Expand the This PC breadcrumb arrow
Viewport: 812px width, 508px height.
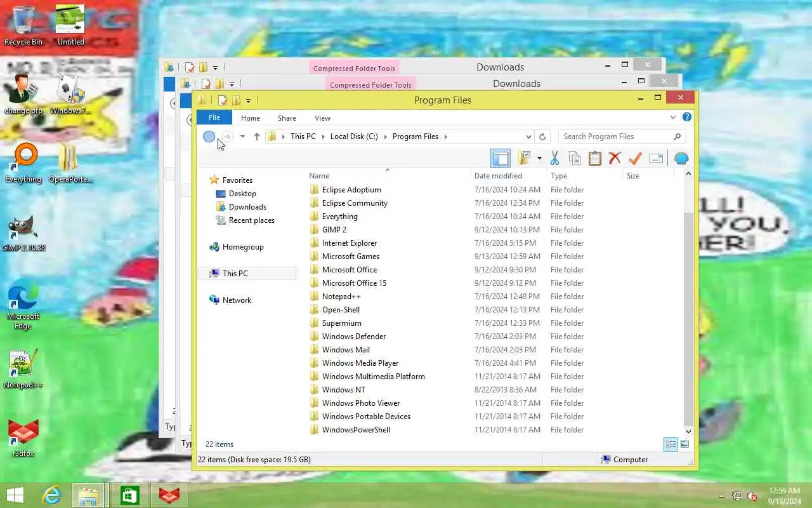click(324, 137)
